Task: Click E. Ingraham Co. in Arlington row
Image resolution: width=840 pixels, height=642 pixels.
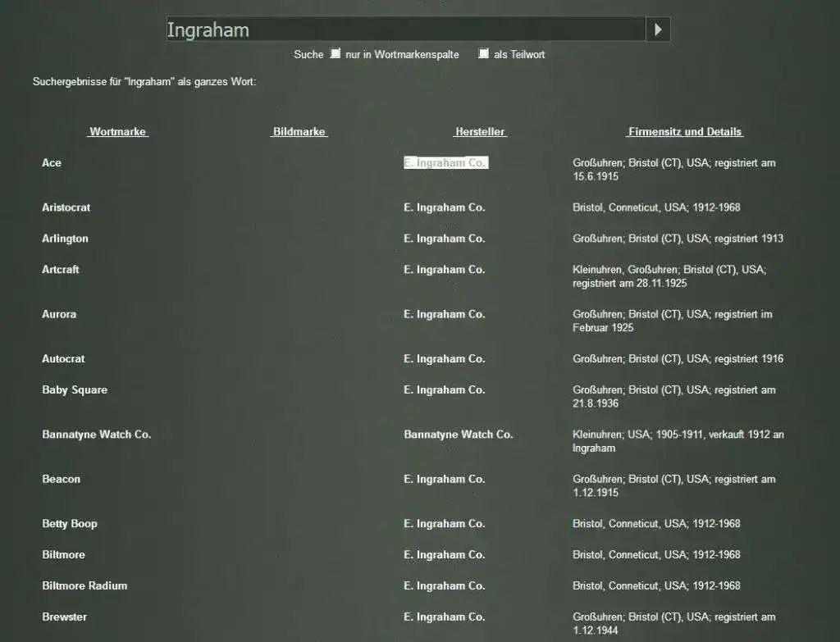Action: 444,239
